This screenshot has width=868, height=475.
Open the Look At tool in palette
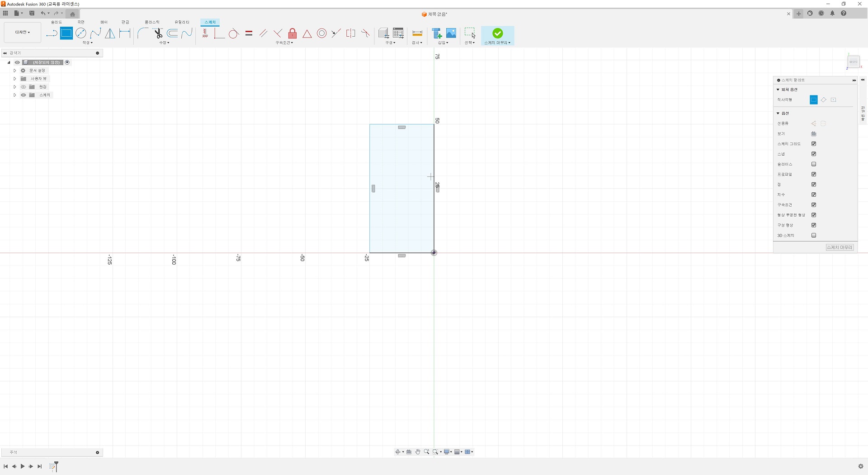point(814,133)
